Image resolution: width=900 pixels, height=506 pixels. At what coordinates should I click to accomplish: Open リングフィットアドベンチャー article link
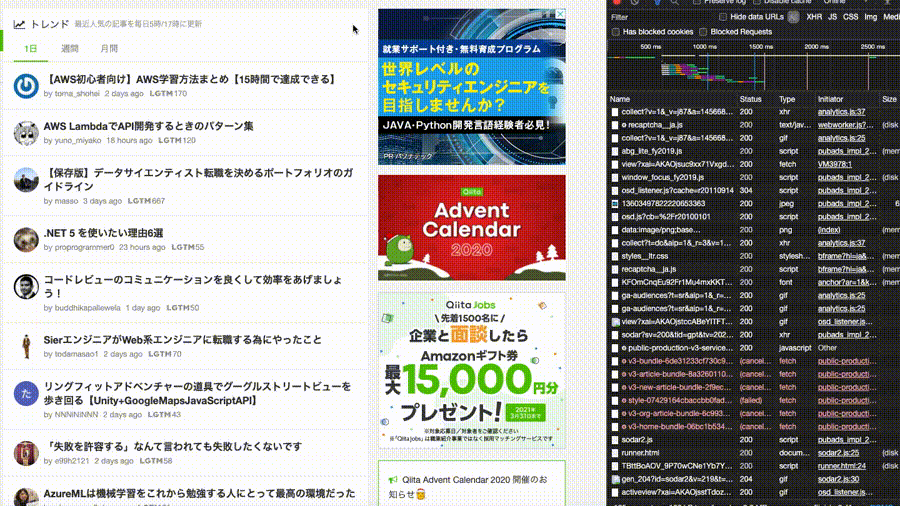197,394
